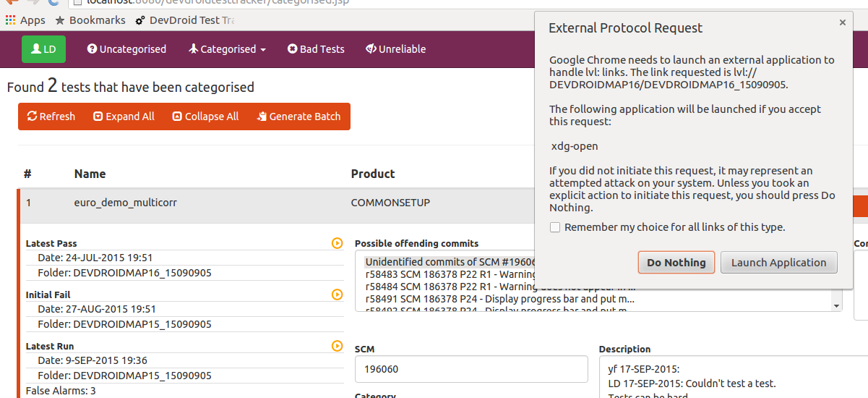
Task: Close the External Protocol Request dialog
Action: pyautogui.click(x=842, y=22)
